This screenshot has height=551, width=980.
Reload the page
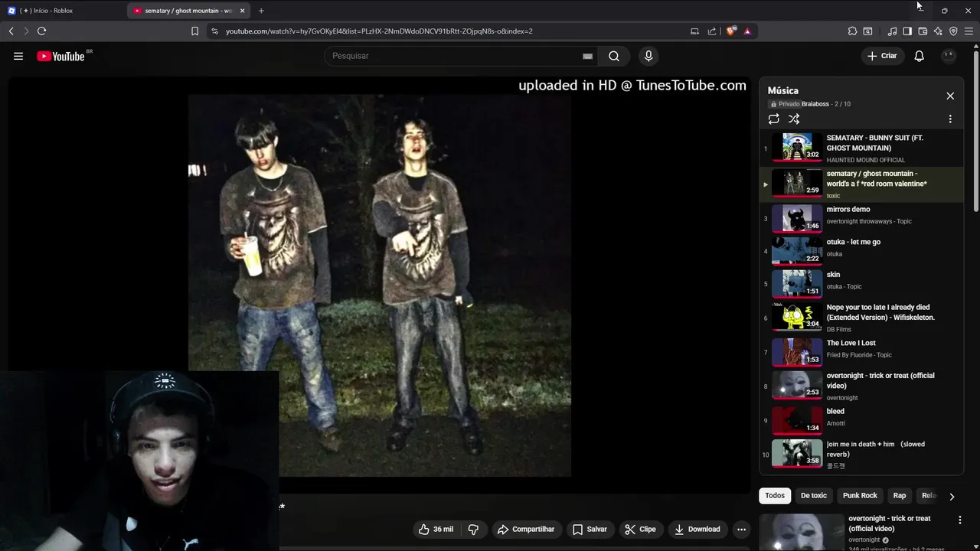point(41,31)
